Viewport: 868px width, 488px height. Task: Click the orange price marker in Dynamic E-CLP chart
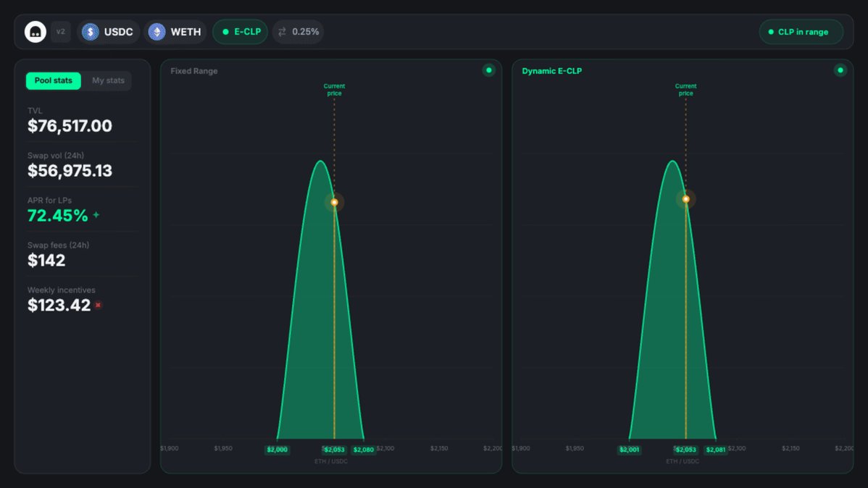685,198
